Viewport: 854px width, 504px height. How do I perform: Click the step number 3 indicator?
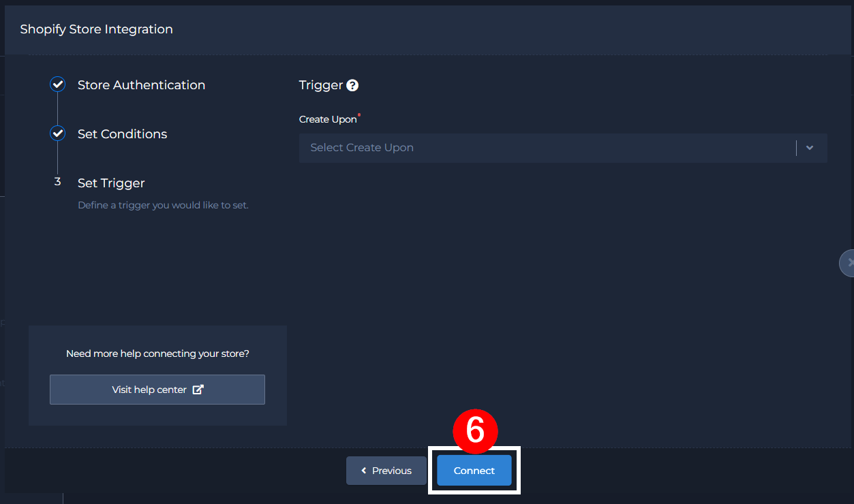pos(58,182)
